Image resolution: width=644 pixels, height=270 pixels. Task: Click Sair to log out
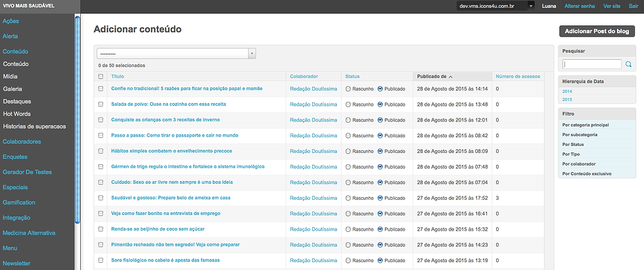pos(633,6)
